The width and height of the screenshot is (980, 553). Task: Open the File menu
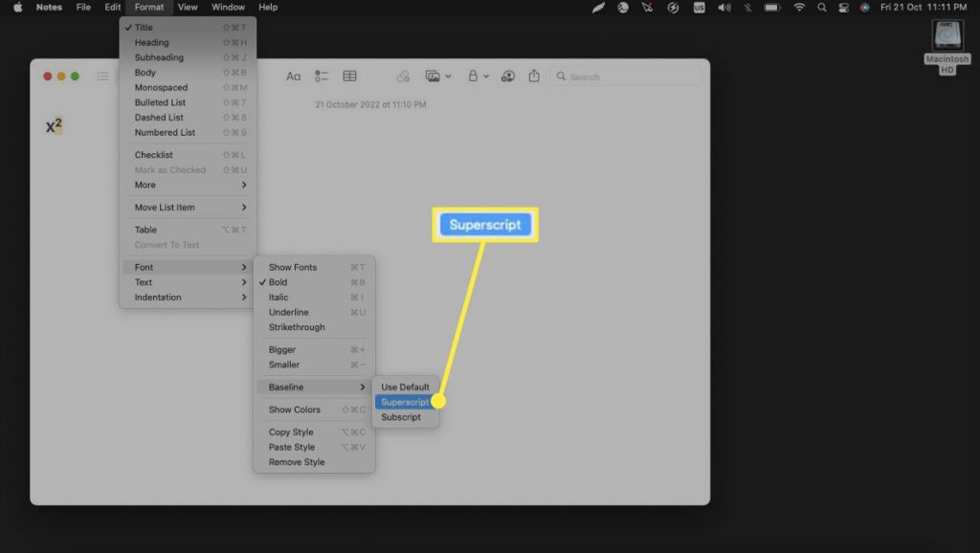(x=83, y=8)
